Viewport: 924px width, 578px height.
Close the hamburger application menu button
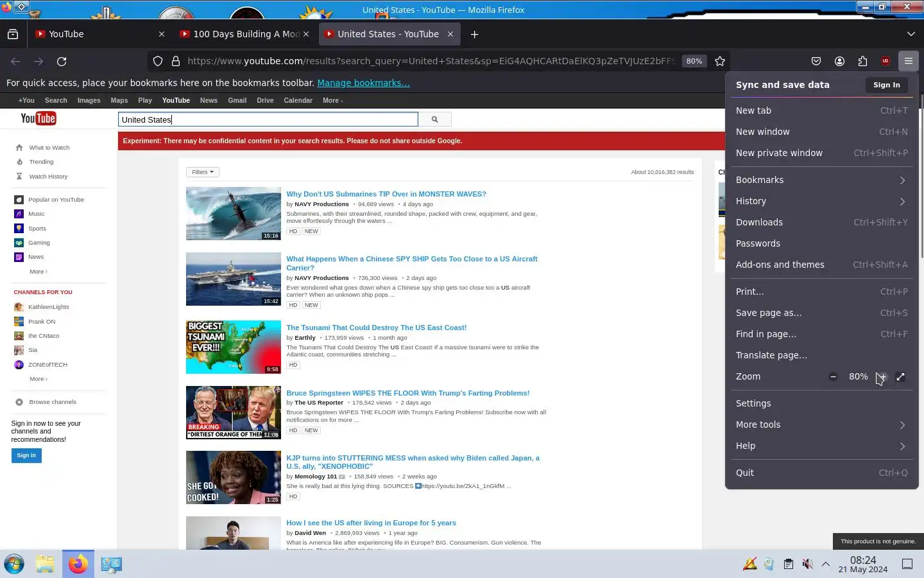click(x=909, y=61)
